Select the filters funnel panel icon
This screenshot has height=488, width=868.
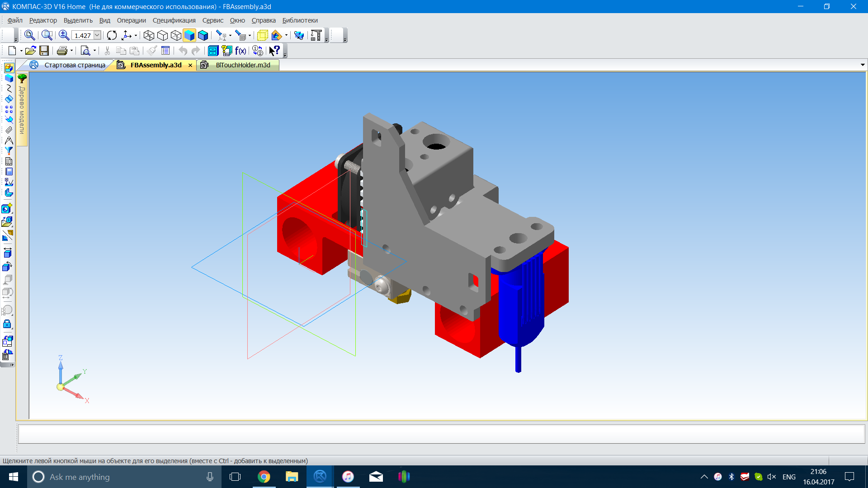[9, 151]
